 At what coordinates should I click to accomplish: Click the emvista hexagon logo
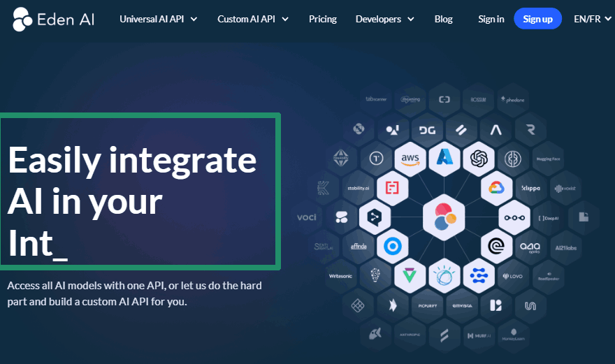tap(462, 305)
